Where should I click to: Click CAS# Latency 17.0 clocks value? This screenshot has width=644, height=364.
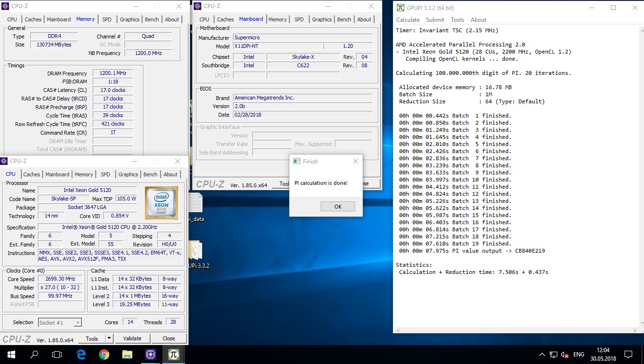pyautogui.click(x=113, y=90)
